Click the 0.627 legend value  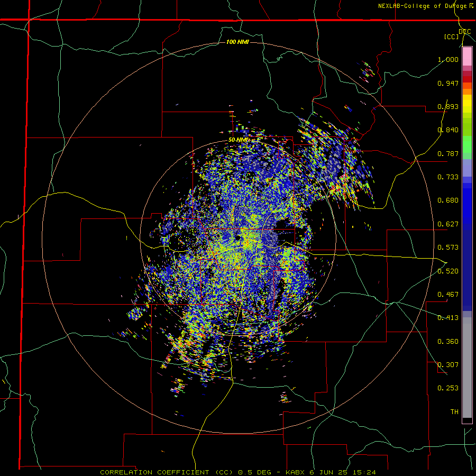pyautogui.click(x=448, y=224)
